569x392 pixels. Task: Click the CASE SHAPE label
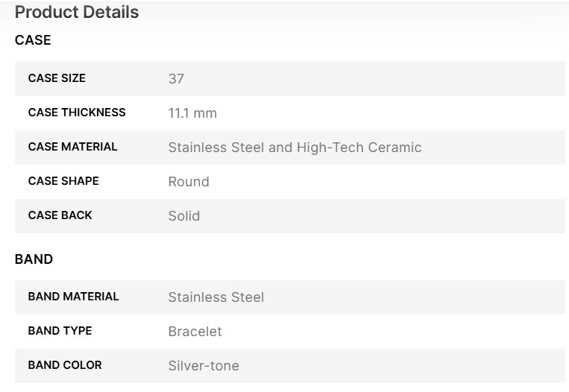63,181
